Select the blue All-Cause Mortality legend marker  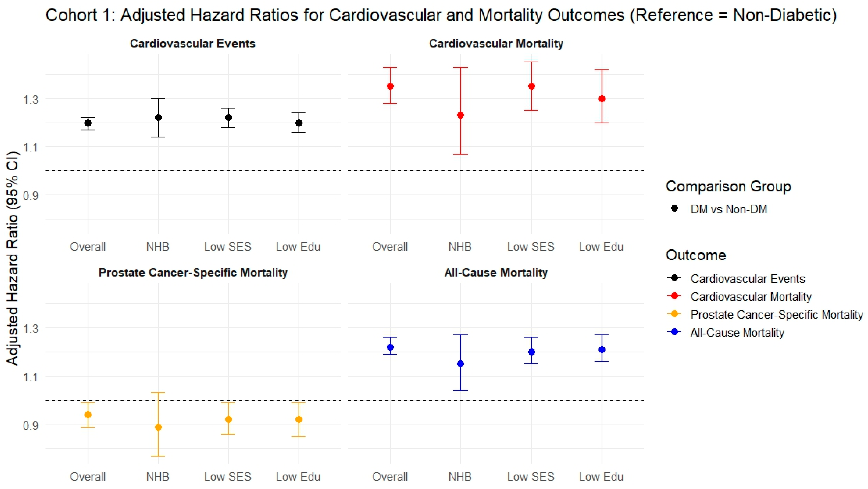pyautogui.click(x=674, y=332)
